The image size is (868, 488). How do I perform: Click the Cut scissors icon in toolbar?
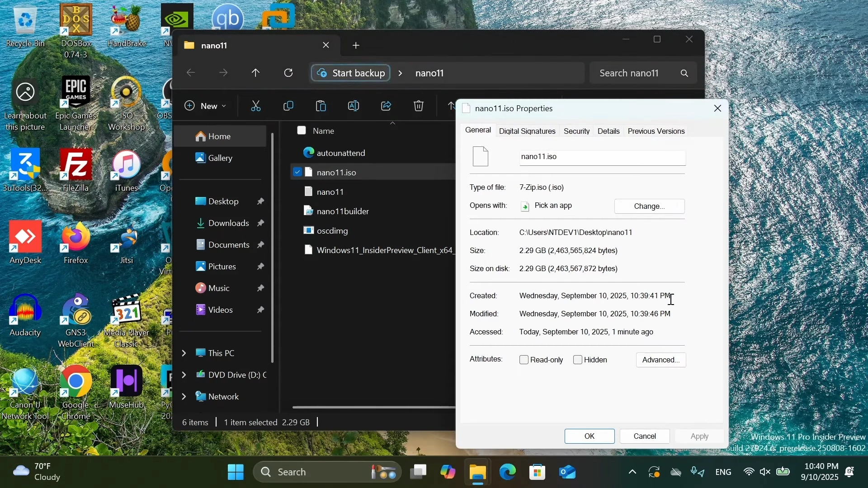tap(256, 106)
